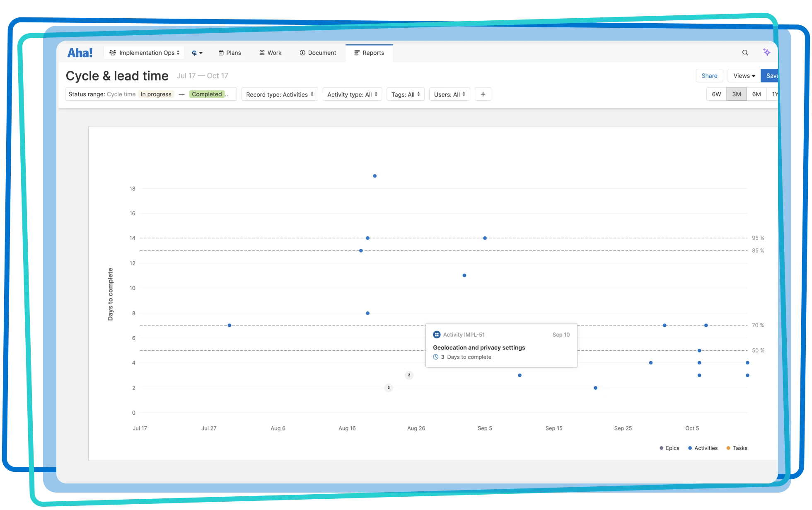Select the 6M time range button

tap(756, 94)
